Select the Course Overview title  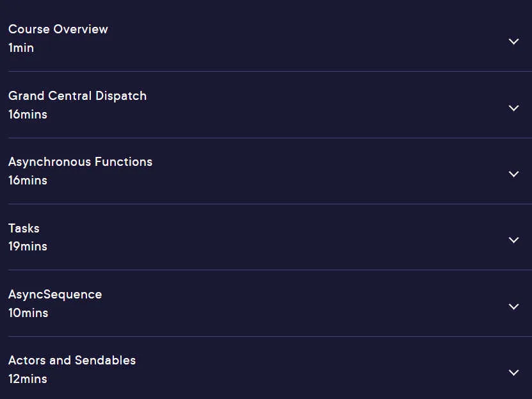tap(58, 29)
